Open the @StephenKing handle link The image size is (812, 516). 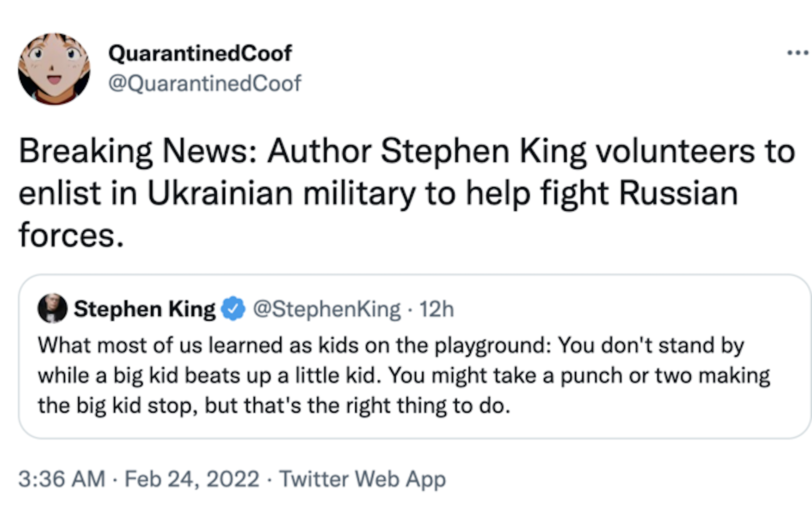326,309
